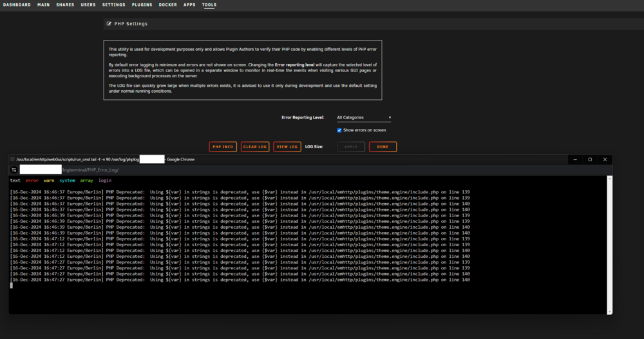644x339 pixels.
Task: Click the DONE button
Action: [x=383, y=147]
